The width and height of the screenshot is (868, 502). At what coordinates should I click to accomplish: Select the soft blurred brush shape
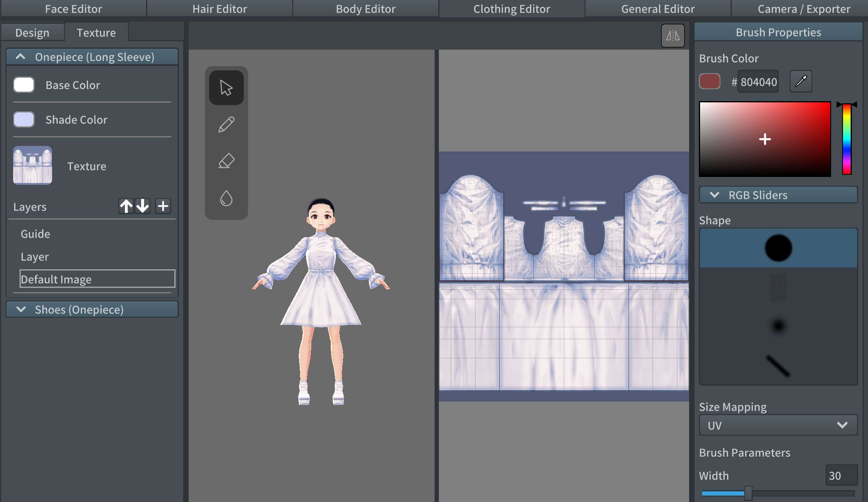coord(778,326)
